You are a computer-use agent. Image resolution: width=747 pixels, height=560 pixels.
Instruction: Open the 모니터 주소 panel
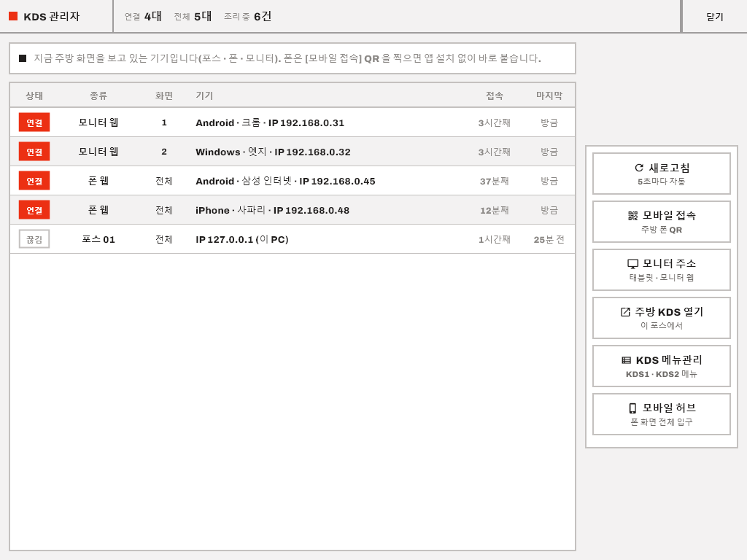tap(661, 270)
